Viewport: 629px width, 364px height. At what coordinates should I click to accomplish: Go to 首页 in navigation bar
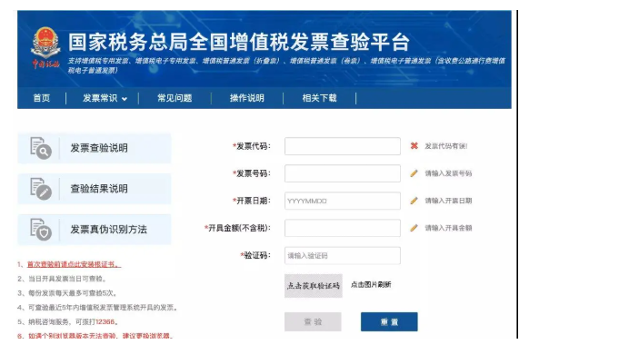pos(41,98)
